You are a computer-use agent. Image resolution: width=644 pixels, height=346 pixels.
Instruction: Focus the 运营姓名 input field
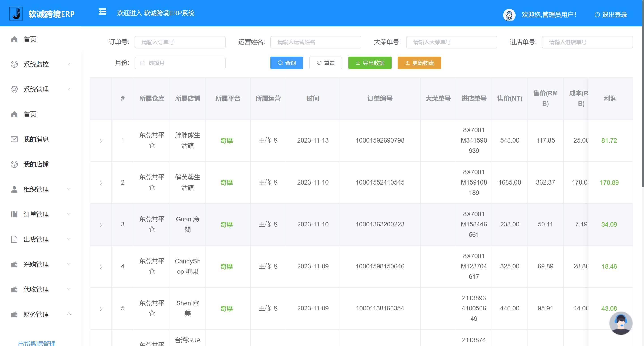coord(316,42)
